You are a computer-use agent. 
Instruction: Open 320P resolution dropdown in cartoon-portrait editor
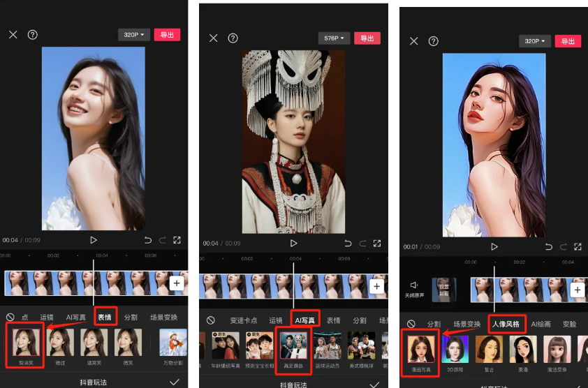pyautogui.click(x=535, y=41)
